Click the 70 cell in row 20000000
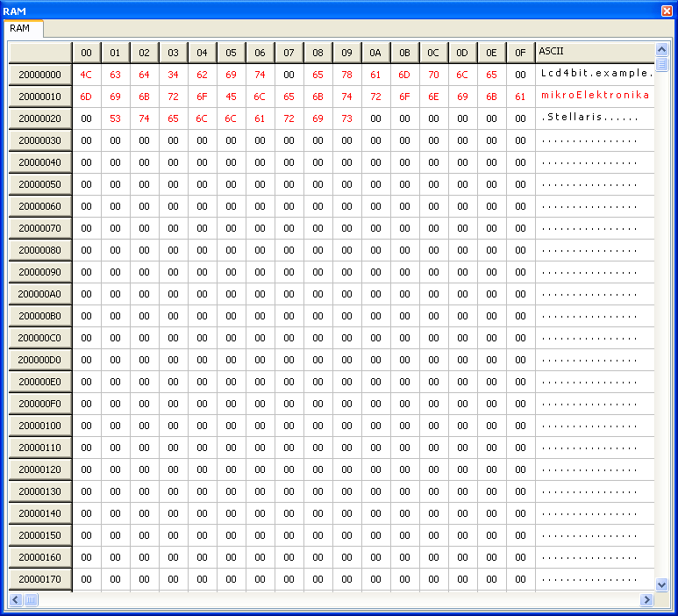Screen dimensions: 678x616 433,75
